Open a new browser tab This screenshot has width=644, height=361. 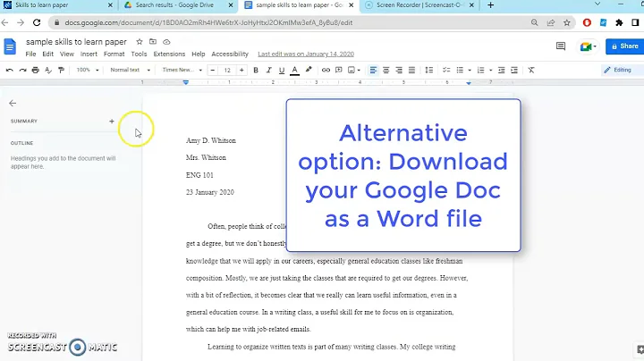click(490, 5)
